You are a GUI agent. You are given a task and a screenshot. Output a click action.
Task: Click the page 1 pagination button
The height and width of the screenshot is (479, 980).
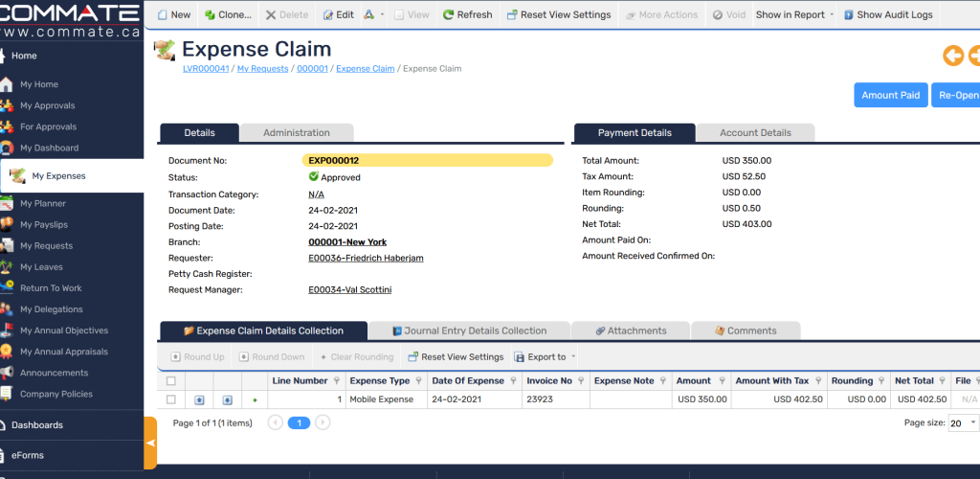pyautogui.click(x=299, y=422)
